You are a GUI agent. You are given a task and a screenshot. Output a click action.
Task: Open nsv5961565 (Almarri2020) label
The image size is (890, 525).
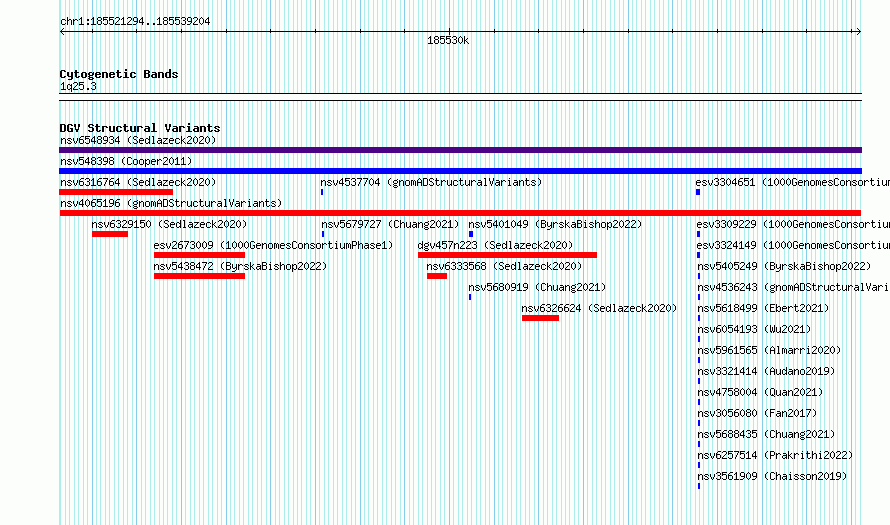(769, 350)
